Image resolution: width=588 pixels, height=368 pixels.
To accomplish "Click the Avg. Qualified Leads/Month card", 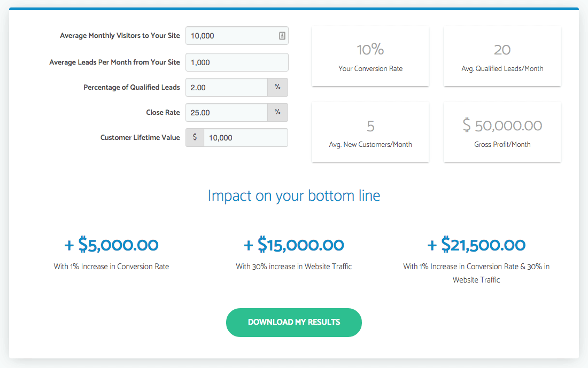I will click(x=502, y=56).
